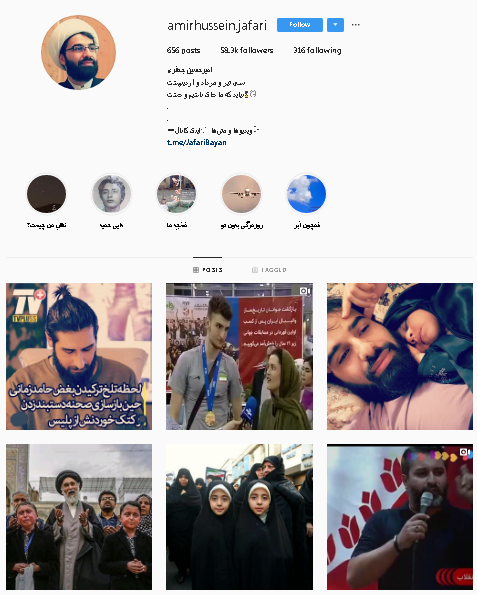The width and height of the screenshot is (477, 595).
Task: Open the airplane story highlight
Action: (241, 194)
